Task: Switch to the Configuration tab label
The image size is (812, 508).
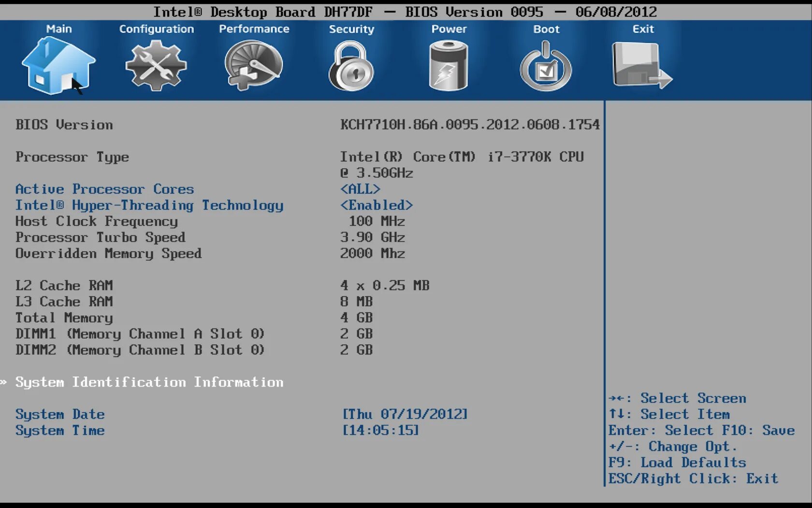Action: 157,29
